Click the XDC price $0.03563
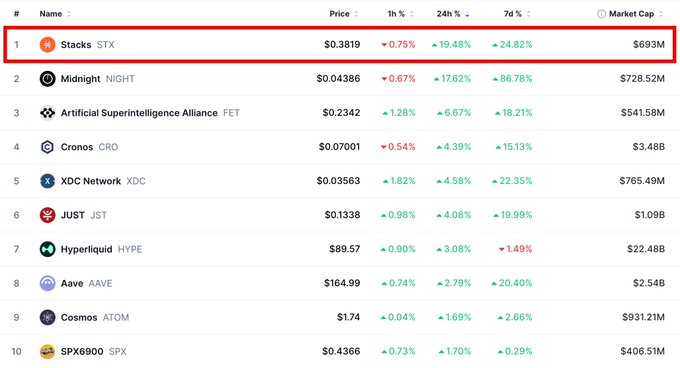The width and height of the screenshot is (680, 368). click(x=338, y=181)
